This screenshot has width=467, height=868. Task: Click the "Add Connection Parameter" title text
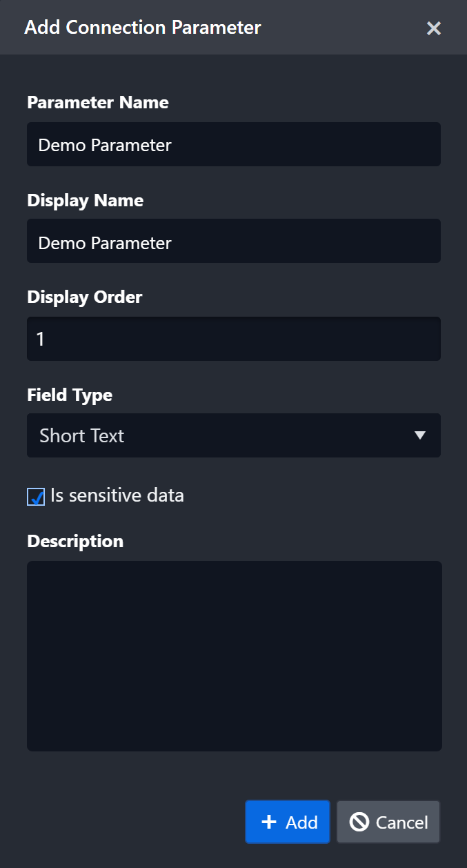[142, 28]
